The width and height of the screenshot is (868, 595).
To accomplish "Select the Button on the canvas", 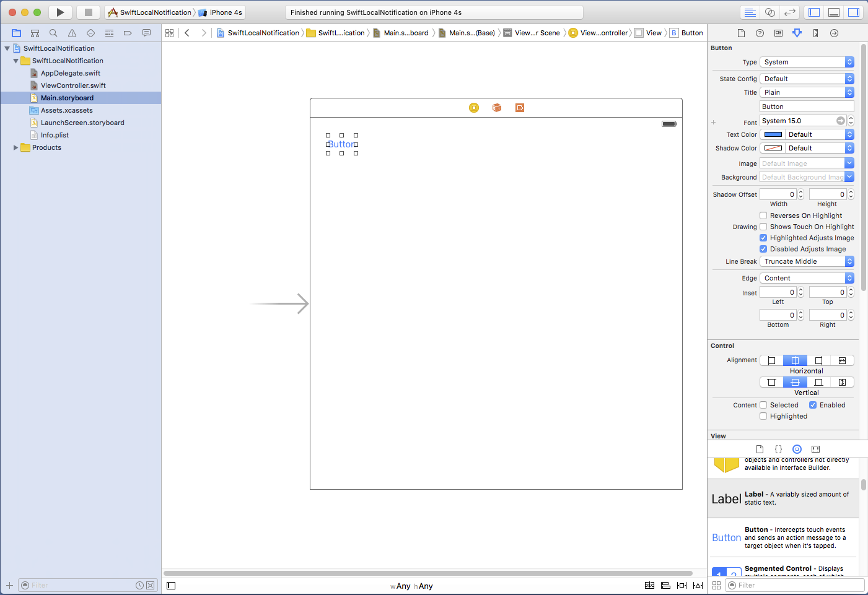I will tap(341, 144).
